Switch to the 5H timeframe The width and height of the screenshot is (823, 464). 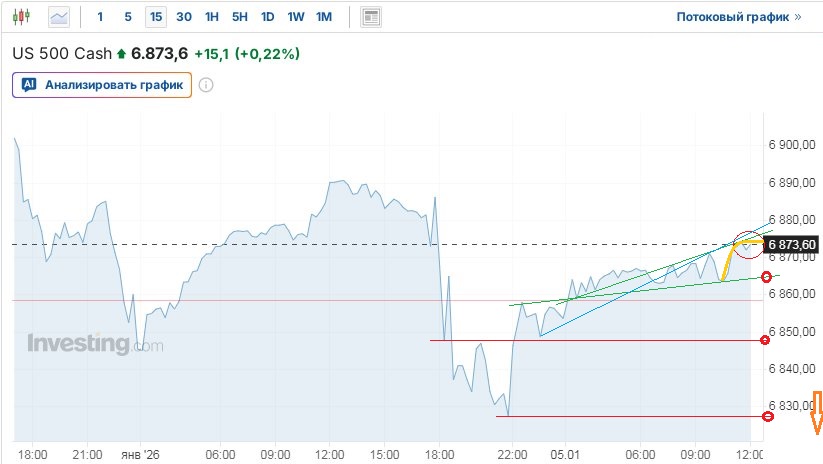click(x=240, y=17)
